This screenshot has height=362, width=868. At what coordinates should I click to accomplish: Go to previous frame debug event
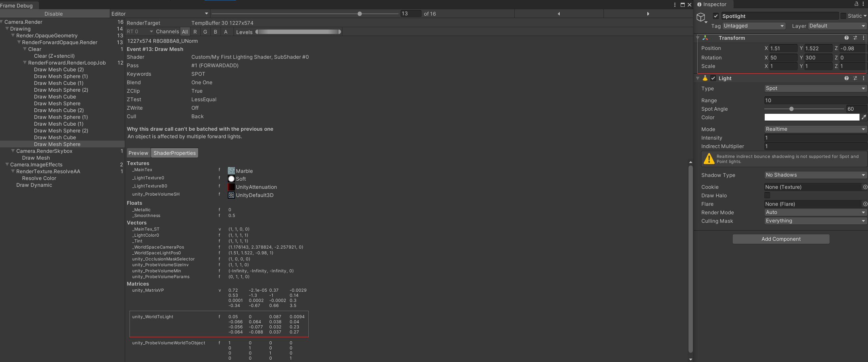click(x=559, y=14)
